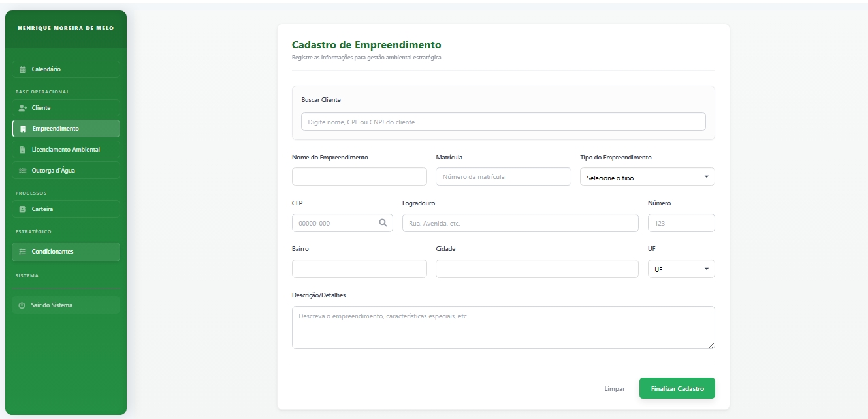Open the Cliente menu item

(66, 108)
